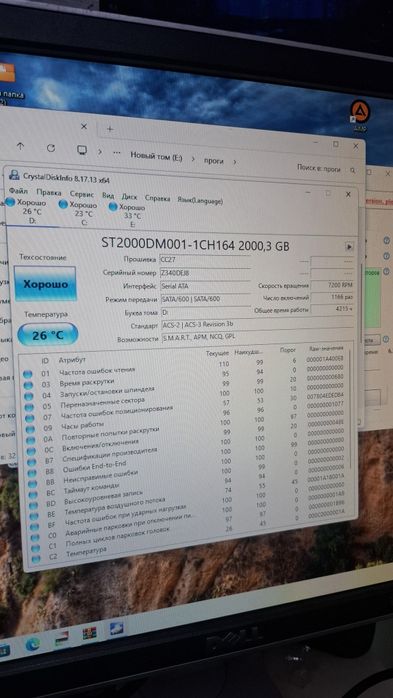Expand chevron after Новый том (E:) breadcrumb
Viewport: 393px width, 698px height.
click(x=193, y=158)
